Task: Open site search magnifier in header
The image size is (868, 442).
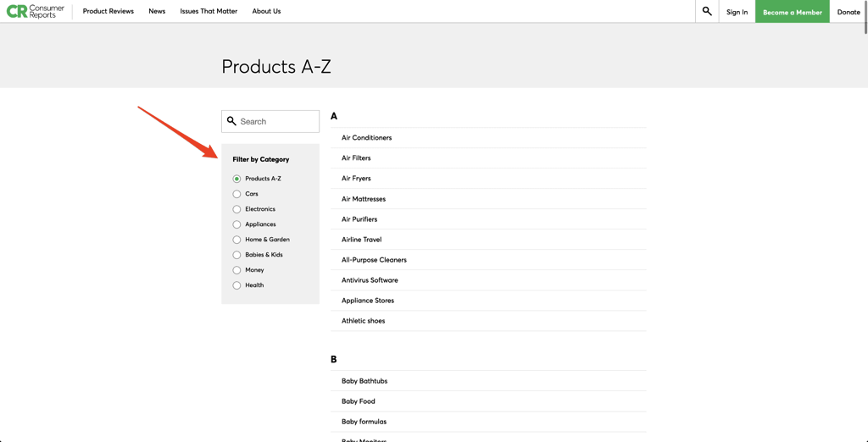Action: (x=707, y=11)
